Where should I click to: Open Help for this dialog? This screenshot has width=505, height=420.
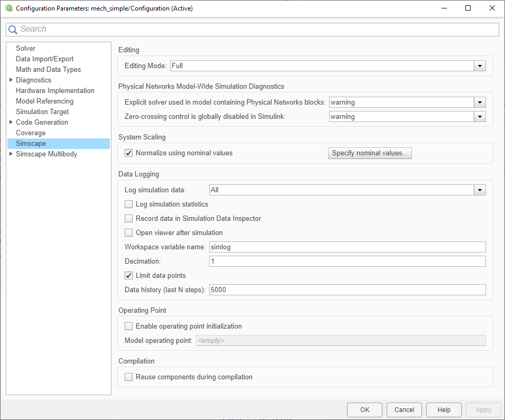[444, 409]
